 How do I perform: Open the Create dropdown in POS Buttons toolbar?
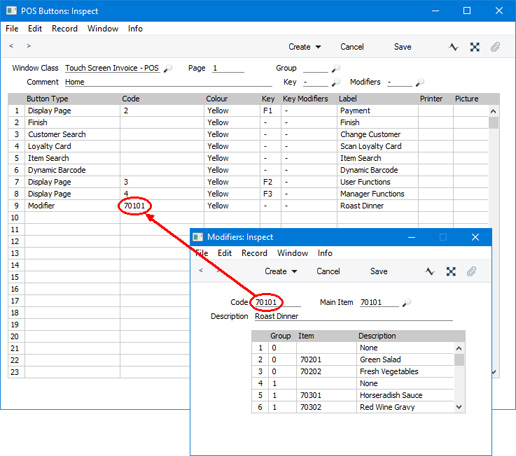(x=305, y=47)
